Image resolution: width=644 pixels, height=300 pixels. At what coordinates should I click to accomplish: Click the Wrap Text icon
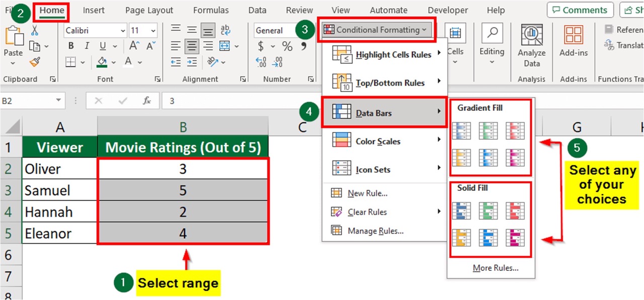(x=225, y=30)
